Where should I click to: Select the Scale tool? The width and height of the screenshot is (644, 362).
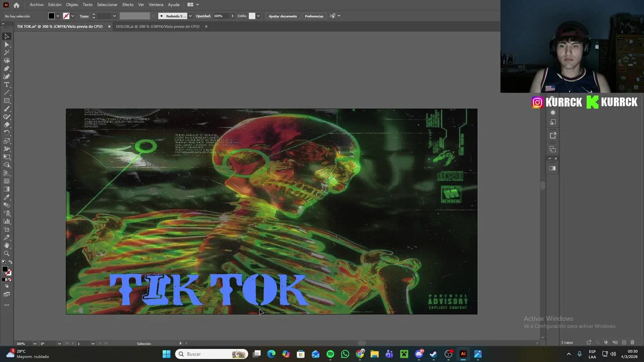pyautogui.click(x=7, y=141)
